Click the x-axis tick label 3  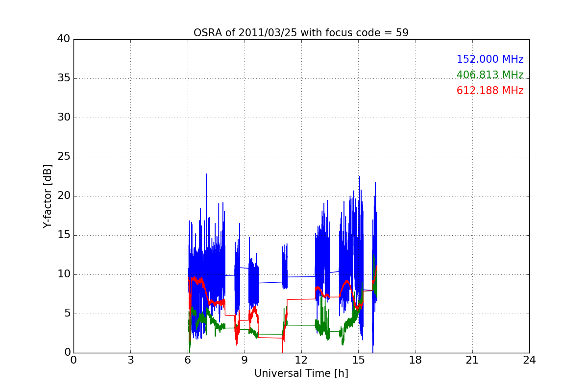(130, 360)
